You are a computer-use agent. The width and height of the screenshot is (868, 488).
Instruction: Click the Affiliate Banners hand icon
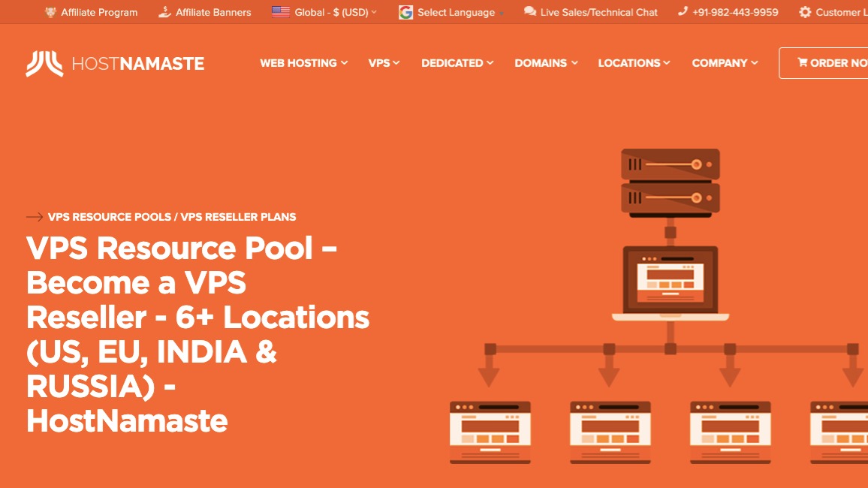tap(164, 11)
